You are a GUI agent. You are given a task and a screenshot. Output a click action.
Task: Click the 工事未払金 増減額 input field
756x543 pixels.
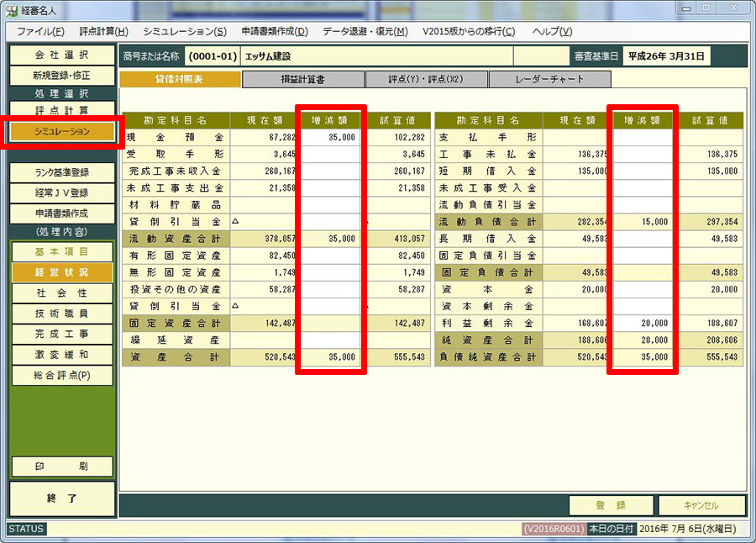(x=643, y=155)
